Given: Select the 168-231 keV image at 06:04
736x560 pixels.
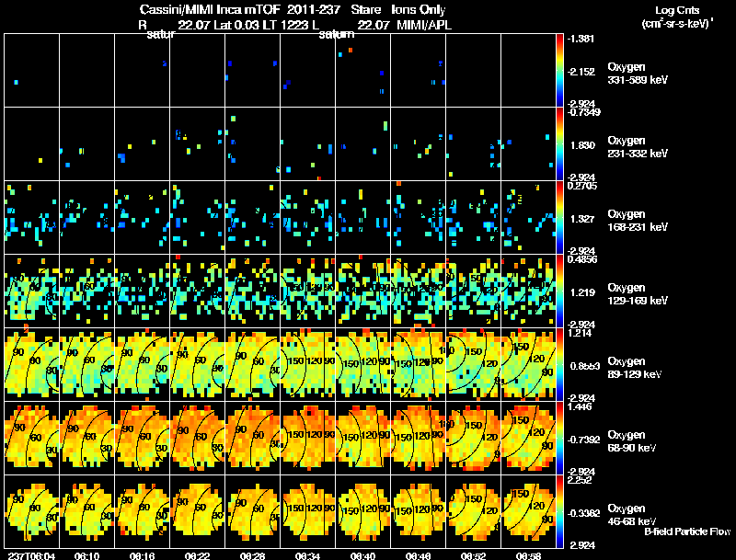Looking at the screenshot, I should coord(32,218).
